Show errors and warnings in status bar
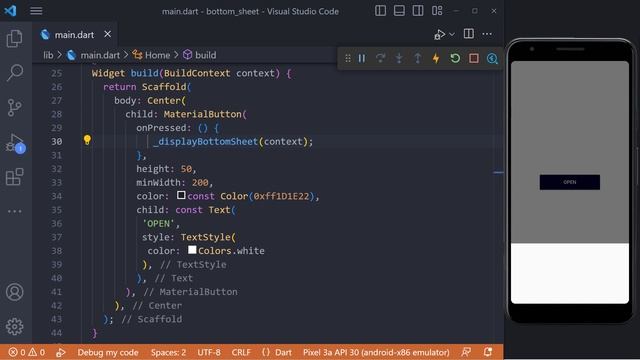640x360 pixels. (27, 352)
